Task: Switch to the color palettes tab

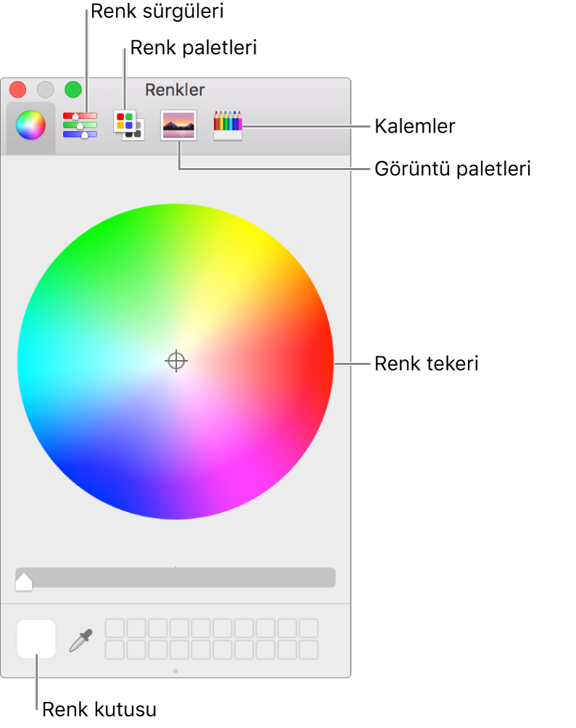Action: pyautogui.click(x=129, y=125)
